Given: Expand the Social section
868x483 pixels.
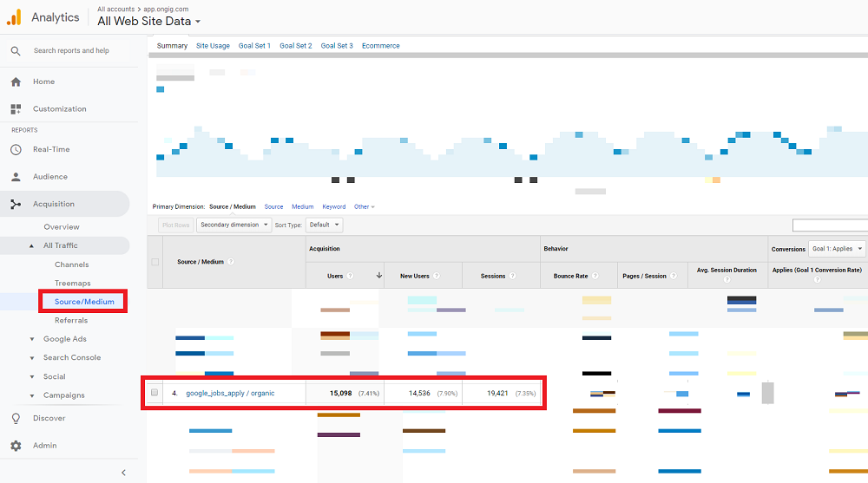Looking at the screenshot, I should [x=31, y=376].
